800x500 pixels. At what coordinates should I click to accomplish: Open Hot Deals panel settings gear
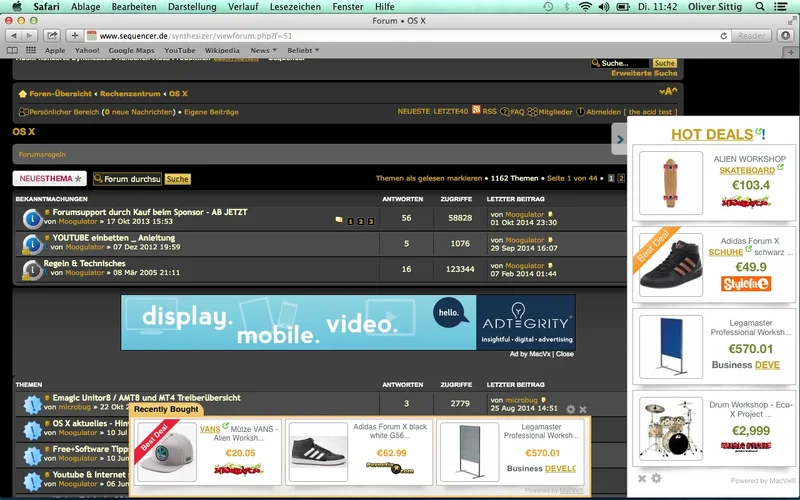(656, 478)
